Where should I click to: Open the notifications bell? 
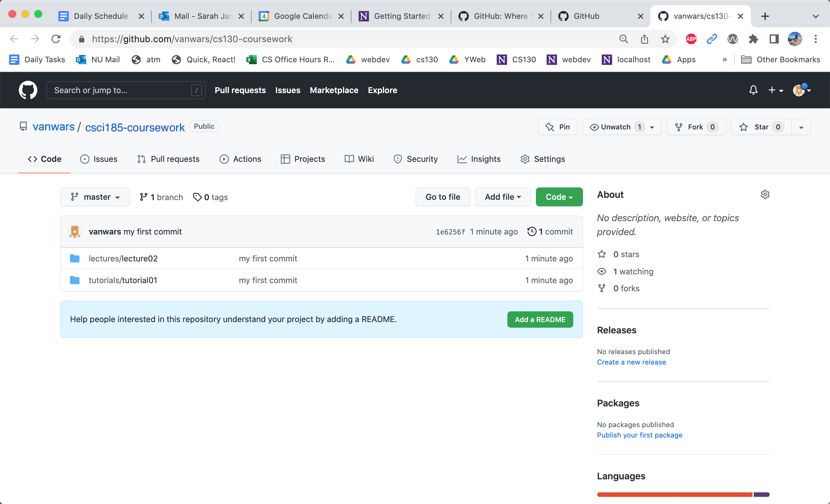coord(753,90)
